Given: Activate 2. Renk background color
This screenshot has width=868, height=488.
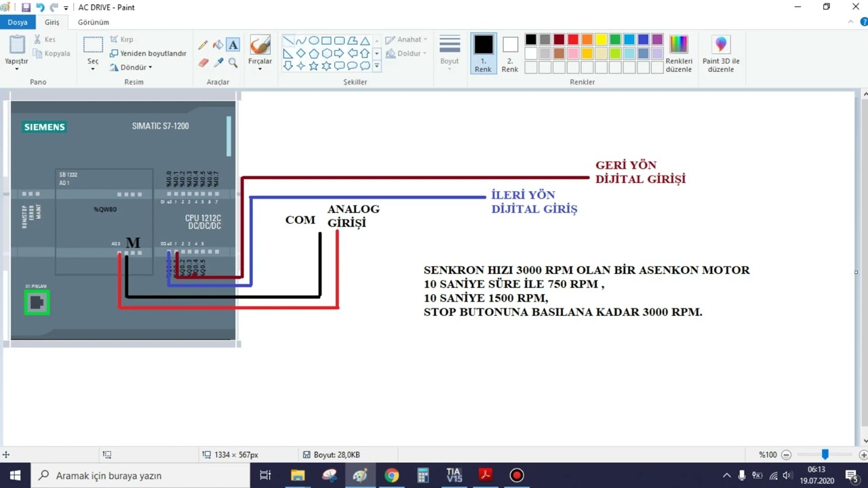Looking at the screenshot, I should tap(510, 54).
